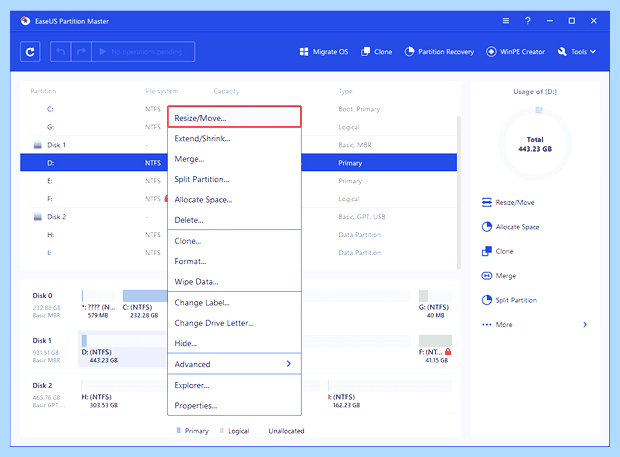
Task: Click the Capacity column header
Action: coord(227,91)
